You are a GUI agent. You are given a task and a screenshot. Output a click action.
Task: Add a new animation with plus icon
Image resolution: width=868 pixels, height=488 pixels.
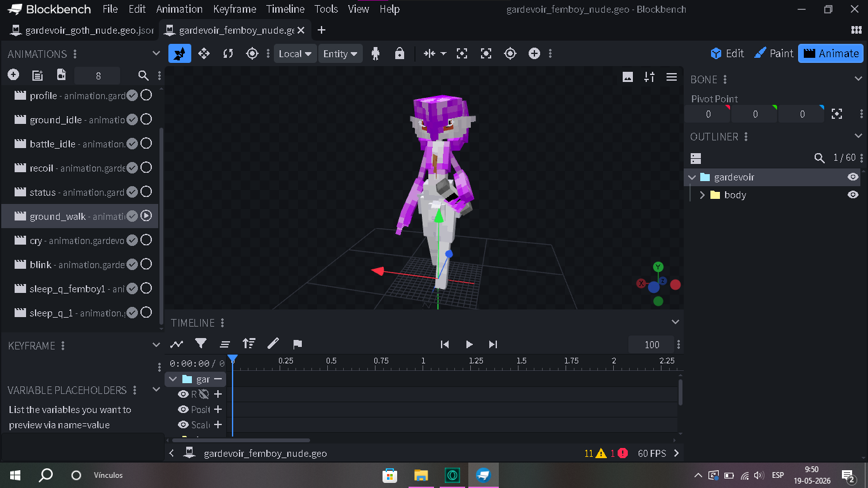(13, 75)
